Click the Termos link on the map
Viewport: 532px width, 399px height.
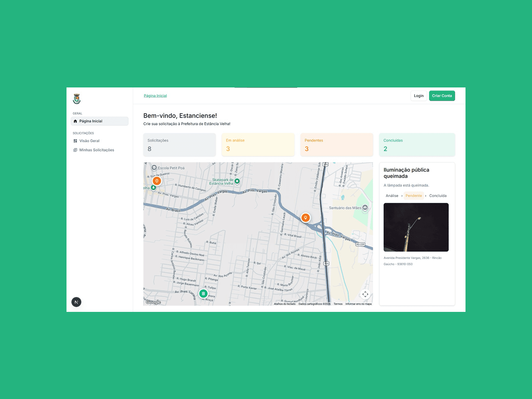pyautogui.click(x=338, y=304)
